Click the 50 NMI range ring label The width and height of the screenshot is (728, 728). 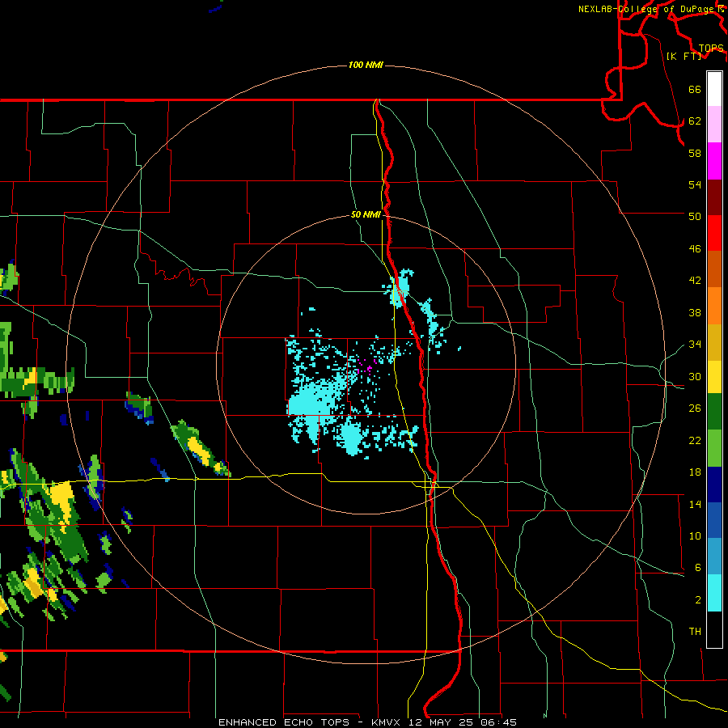pos(366,214)
